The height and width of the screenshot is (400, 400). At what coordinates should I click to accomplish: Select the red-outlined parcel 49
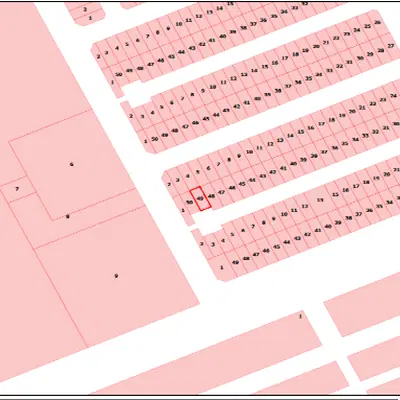point(200,198)
